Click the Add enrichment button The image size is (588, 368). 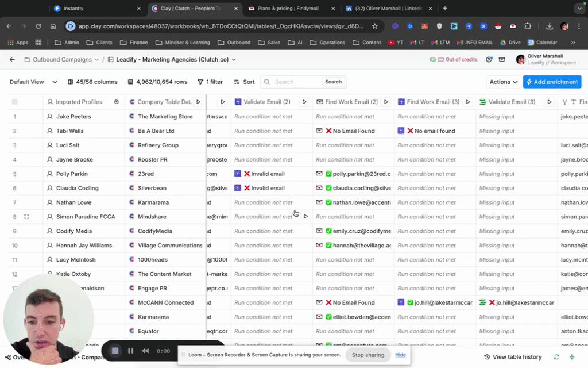tap(552, 82)
